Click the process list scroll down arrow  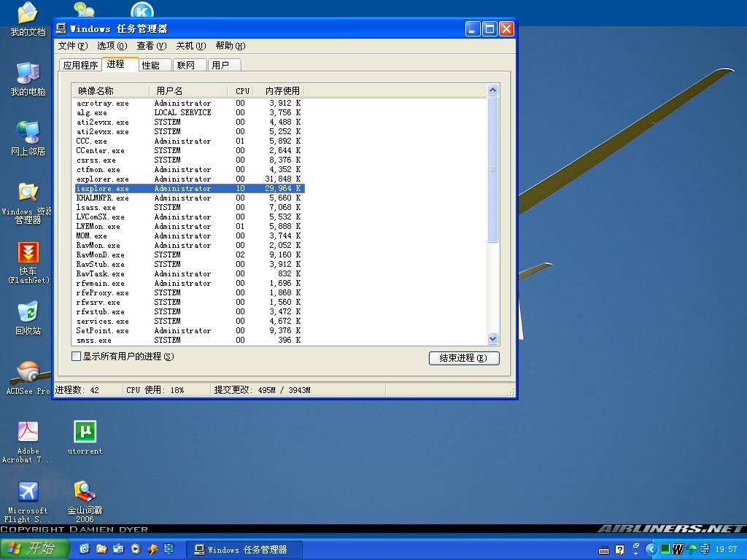pyautogui.click(x=493, y=339)
